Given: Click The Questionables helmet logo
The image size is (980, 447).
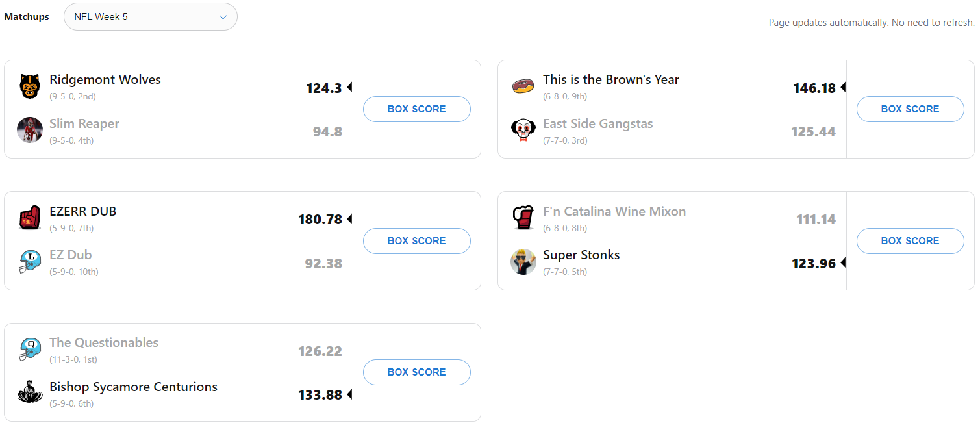Looking at the screenshot, I should pos(30,350).
